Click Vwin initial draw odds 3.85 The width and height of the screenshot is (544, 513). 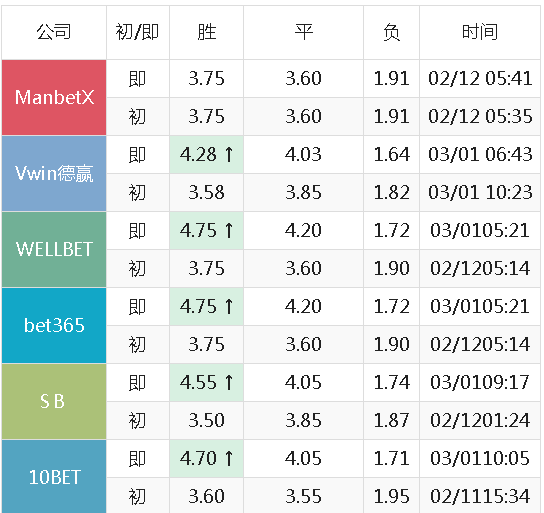click(x=304, y=193)
